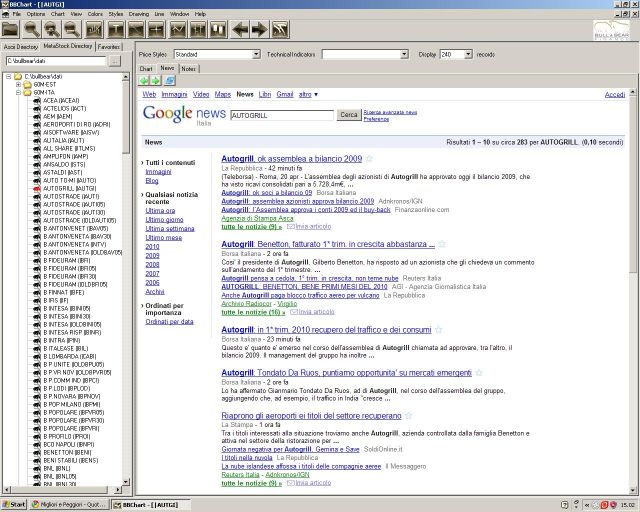Select ALITALIA [AIT] in the tree
640x512 pixels.
(63, 140)
